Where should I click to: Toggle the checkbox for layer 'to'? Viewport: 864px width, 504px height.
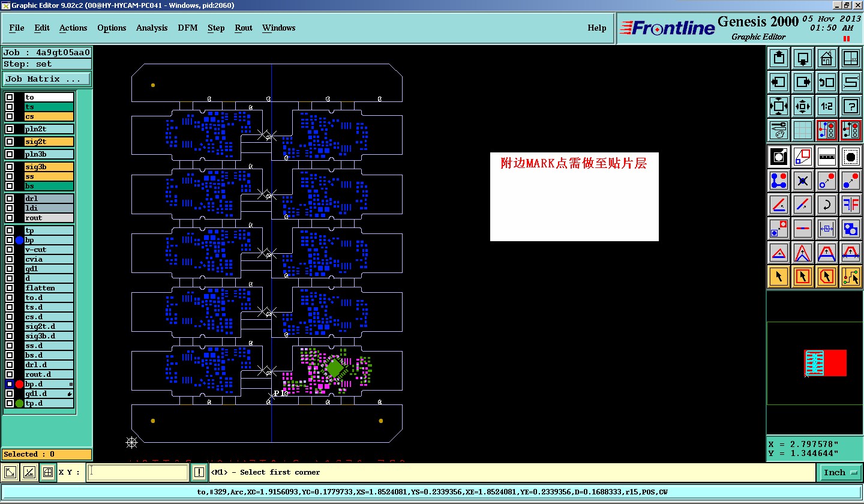pyautogui.click(x=10, y=97)
